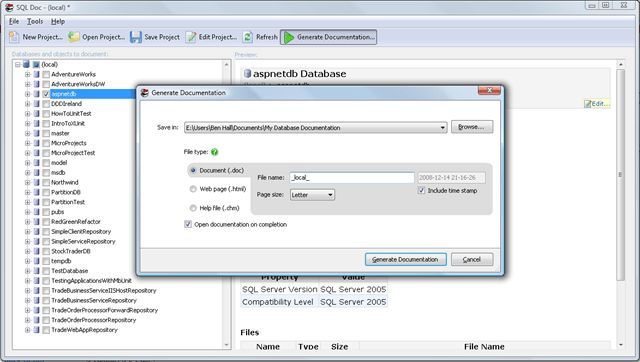Select the MicroProjectTest tree row

[x=73, y=153]
